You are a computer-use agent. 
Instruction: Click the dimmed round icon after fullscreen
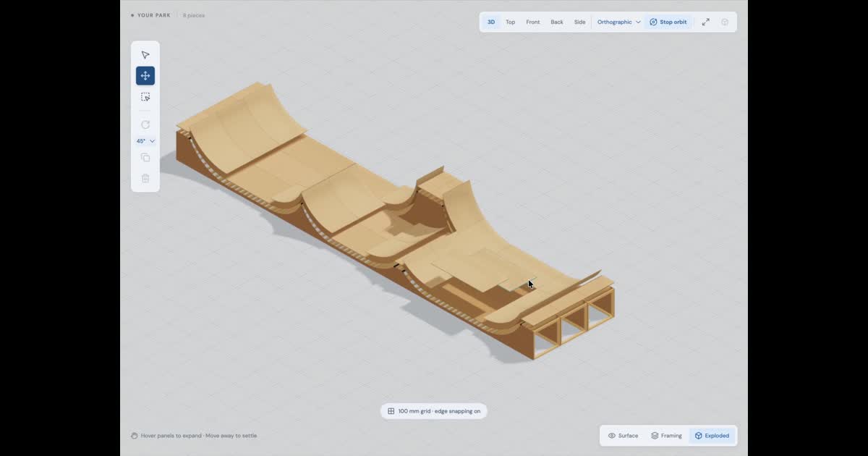(x=725, y=22)
